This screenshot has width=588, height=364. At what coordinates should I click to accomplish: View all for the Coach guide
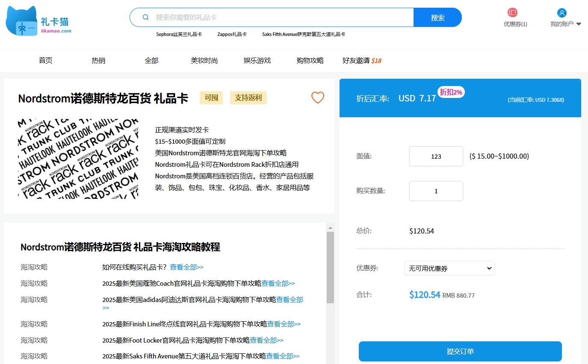click(278, 284)
